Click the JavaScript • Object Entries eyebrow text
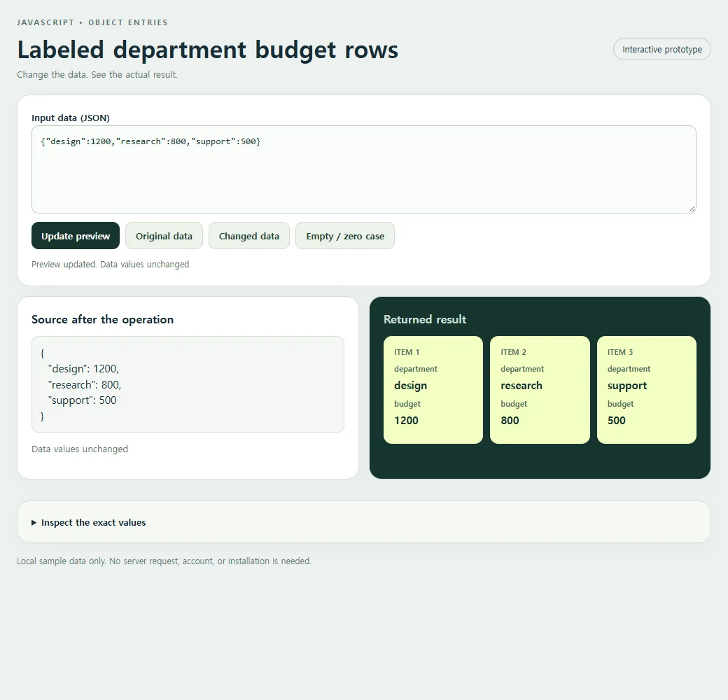728x700 pixels. click(x=92, y=22)
